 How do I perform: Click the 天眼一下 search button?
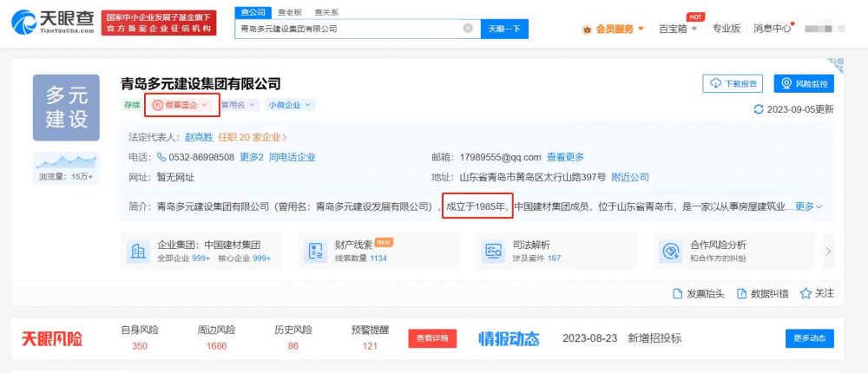pos(504,29)
